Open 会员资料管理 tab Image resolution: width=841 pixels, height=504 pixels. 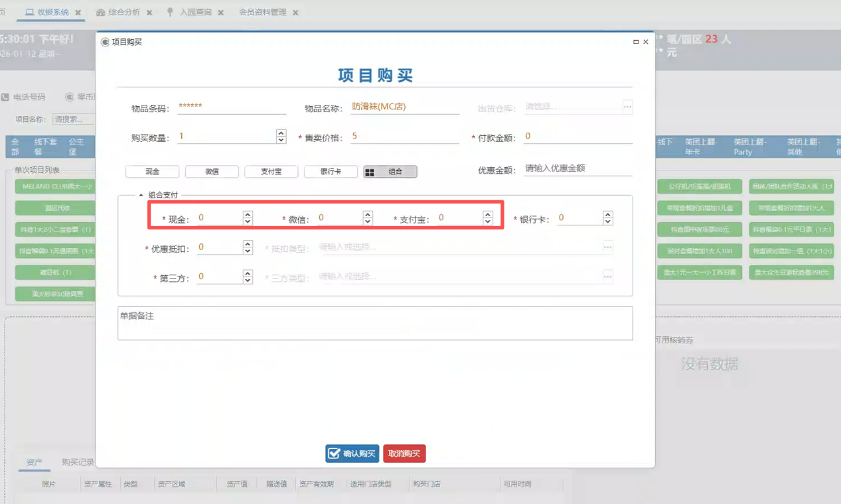click(263, 13)
